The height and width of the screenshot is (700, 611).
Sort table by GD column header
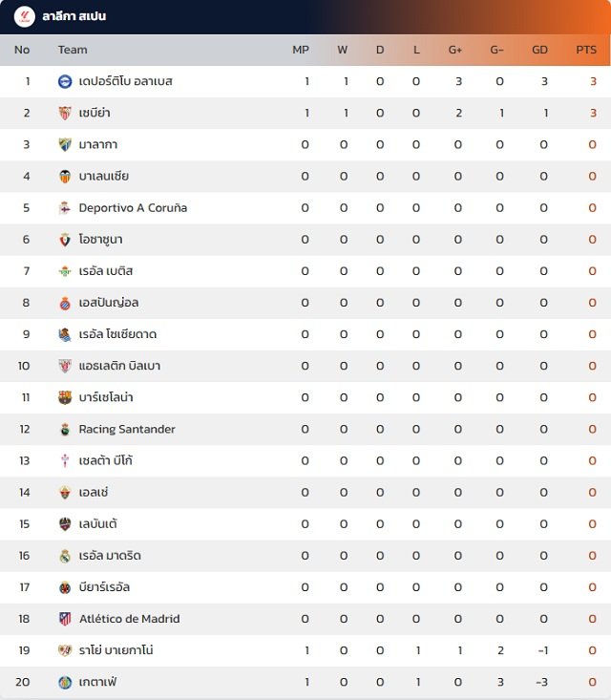pyautogui.click(x=539, y=50)
